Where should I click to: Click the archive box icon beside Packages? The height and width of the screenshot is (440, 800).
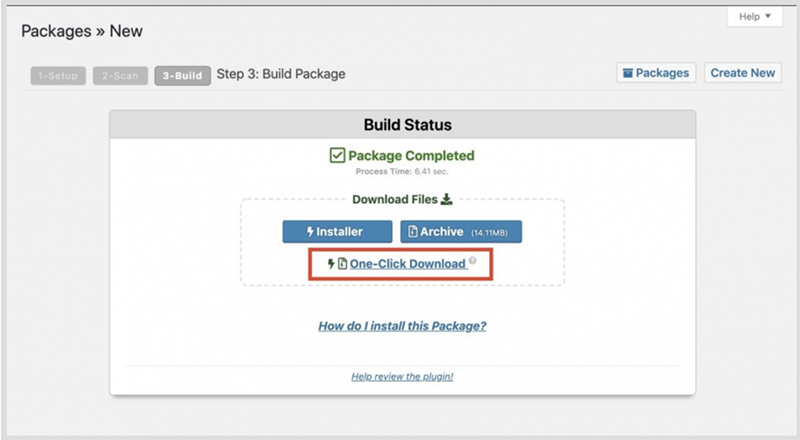pos(629,73)
